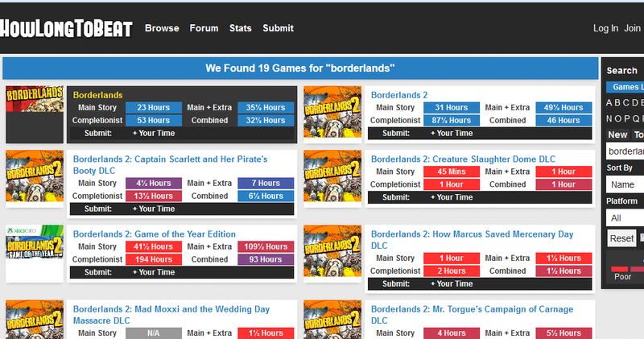Open the Submit page in navigation
The width and height of the screenshot is (644, 339).
pyautogui.click(x=278, y=28)
